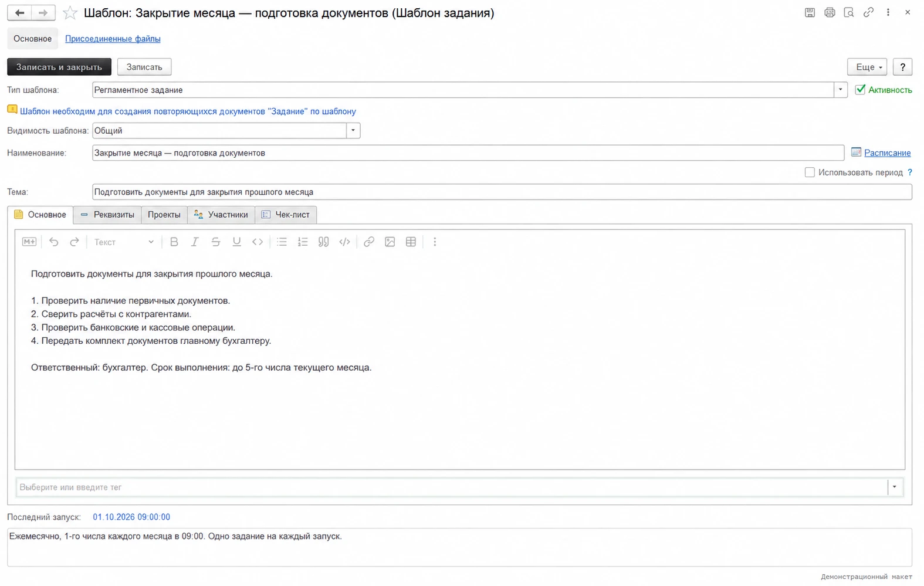Apply underline formatting in editor
The height and width of the screenshot is (586, 924).
(237, 242)
